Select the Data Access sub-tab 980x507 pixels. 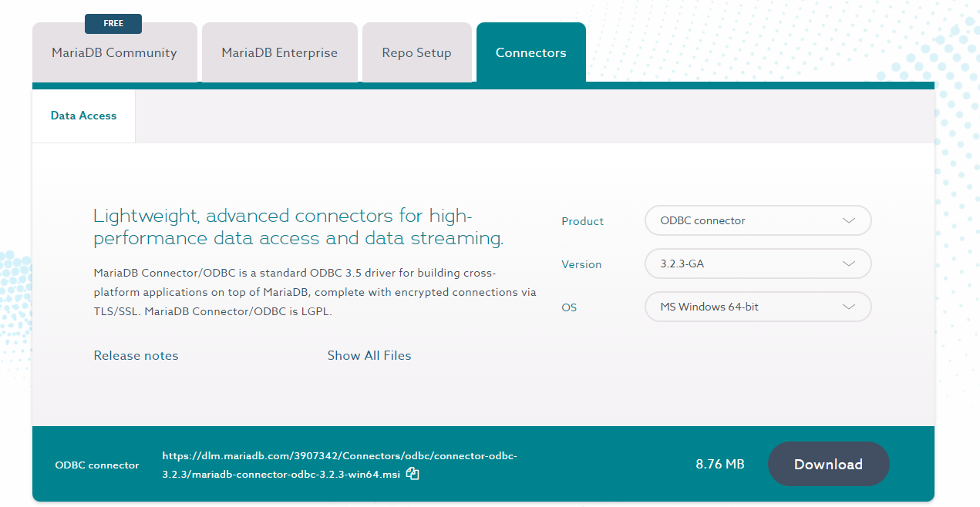coord(83,116)
